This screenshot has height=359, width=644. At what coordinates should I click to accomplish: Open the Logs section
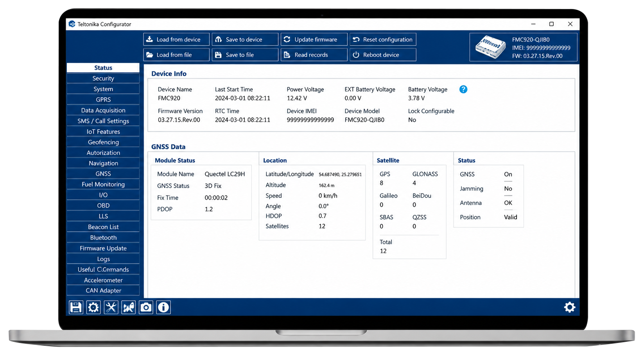103,259
